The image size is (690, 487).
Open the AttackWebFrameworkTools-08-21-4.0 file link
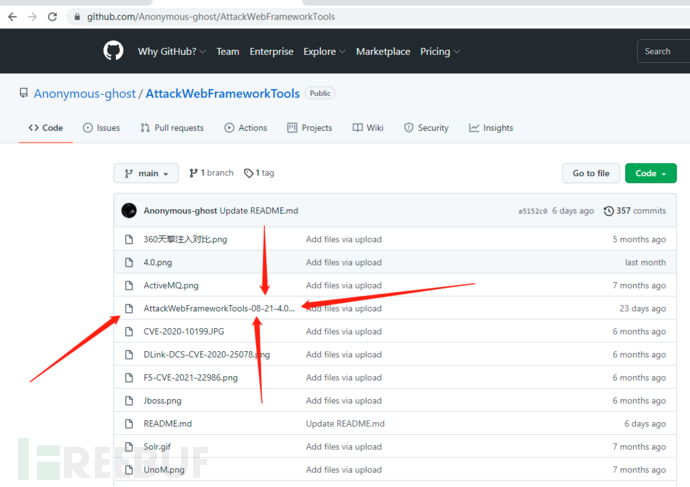click(219, 308)
